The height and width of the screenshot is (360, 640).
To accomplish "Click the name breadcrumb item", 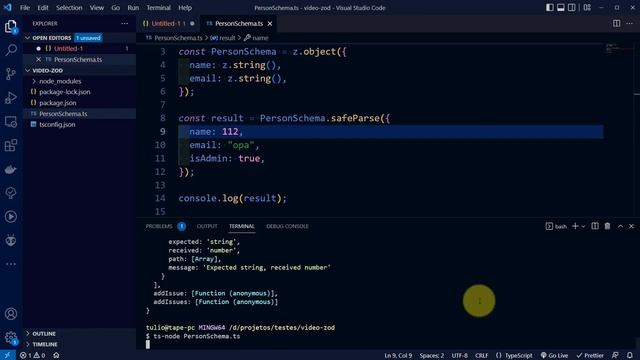I will pyautogui.click(x=256, y=38).
